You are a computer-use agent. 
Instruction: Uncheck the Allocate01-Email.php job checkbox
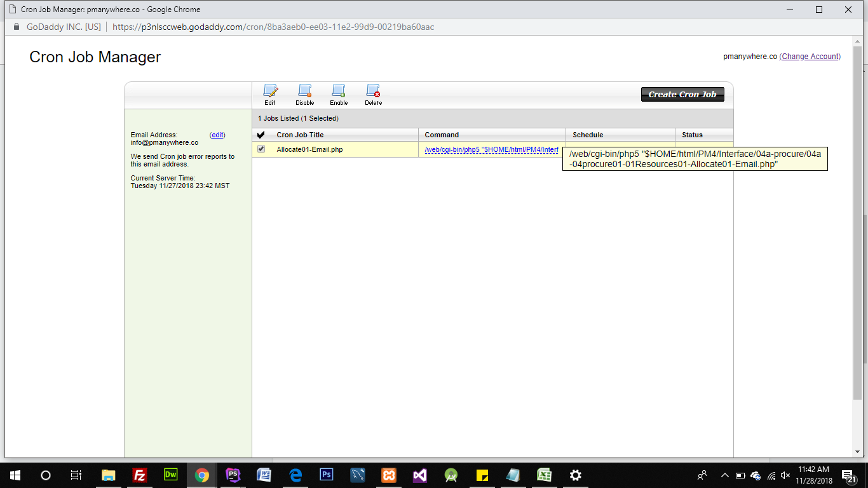pyautogui.click(x=261, y=149)
